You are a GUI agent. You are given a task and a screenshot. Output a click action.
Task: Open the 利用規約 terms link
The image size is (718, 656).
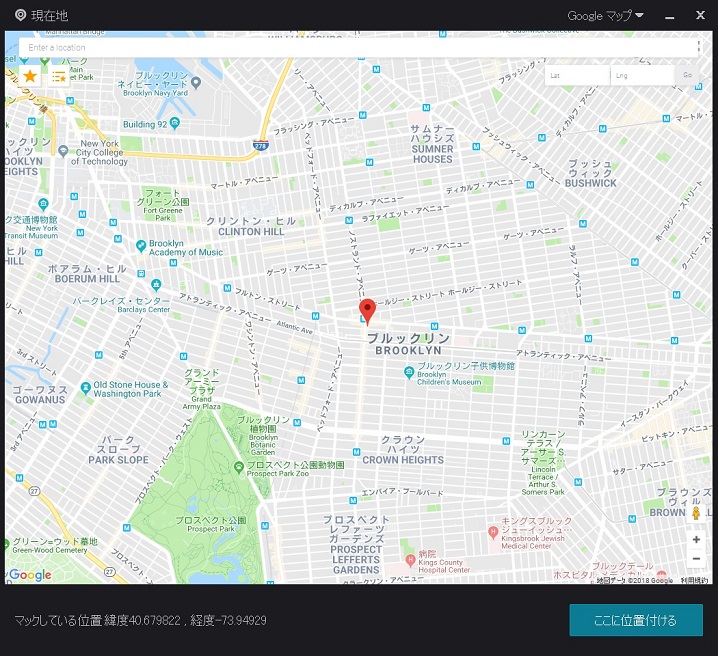(x=694, y=580)
